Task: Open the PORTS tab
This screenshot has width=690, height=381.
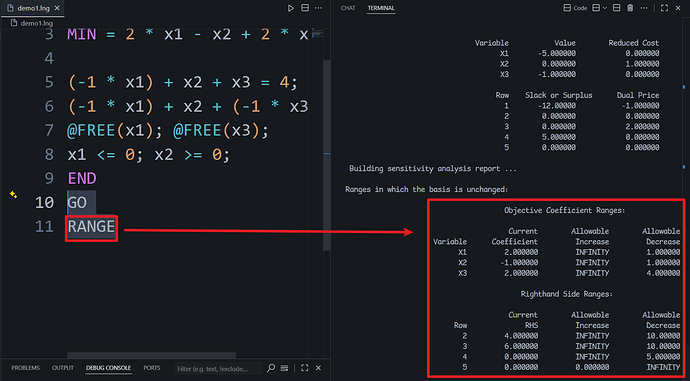Action: pos(151,368)
